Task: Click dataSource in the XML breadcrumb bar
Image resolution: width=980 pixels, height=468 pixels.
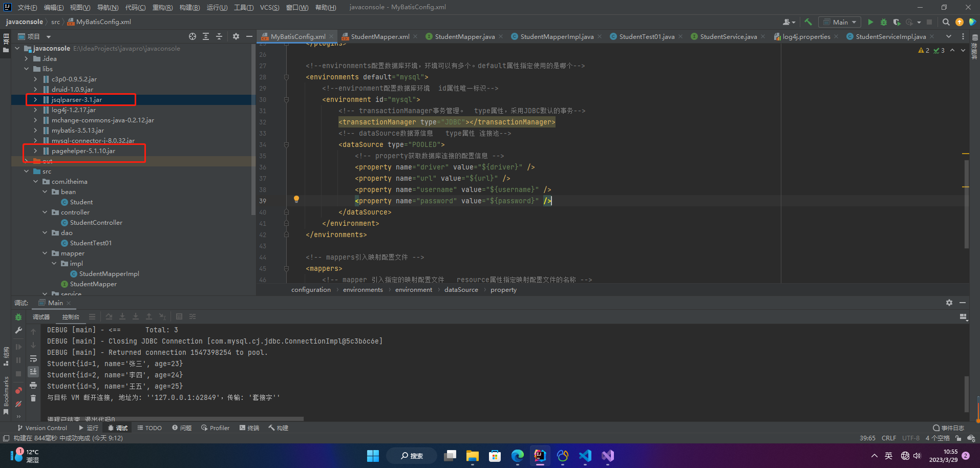Action: [461, 290]
